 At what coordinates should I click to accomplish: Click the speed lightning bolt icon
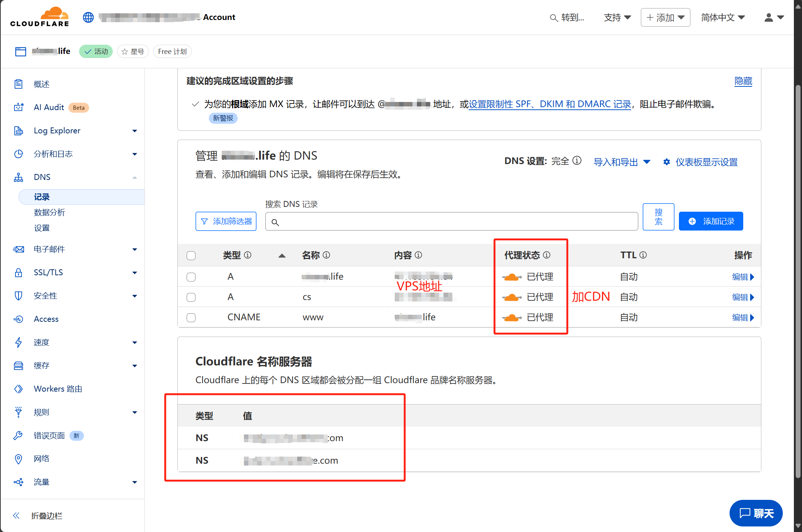pyautogui.click(x=18, y=342)
